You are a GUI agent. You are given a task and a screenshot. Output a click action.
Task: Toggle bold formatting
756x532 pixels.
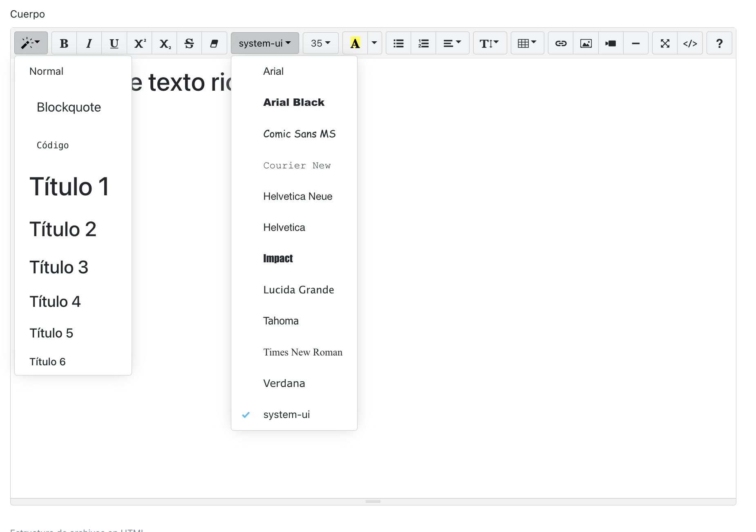click(64, 43)
